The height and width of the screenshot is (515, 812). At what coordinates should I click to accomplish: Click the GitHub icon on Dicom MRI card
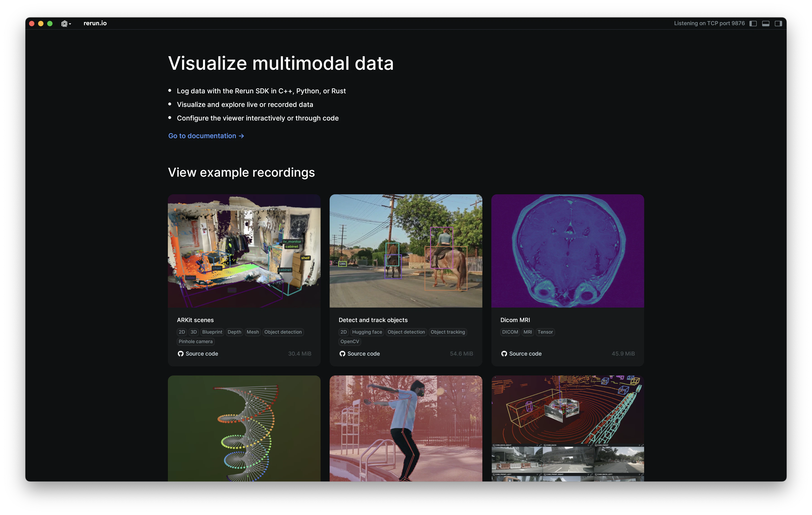click(504, 354)
